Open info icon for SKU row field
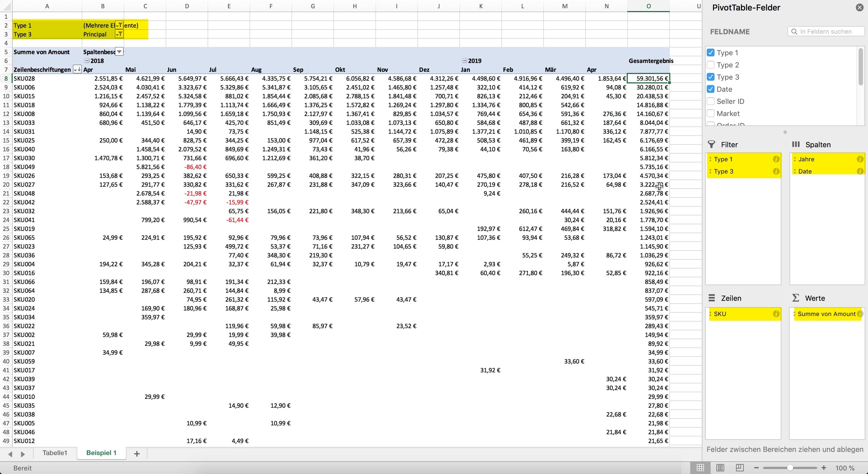The height and width of the screenshot is (474, 868). tap(776, 314)
